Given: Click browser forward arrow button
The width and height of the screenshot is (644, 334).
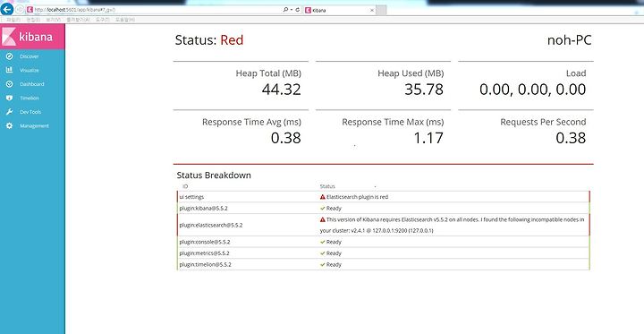Looking at the screenshot, I should point(20,10).
